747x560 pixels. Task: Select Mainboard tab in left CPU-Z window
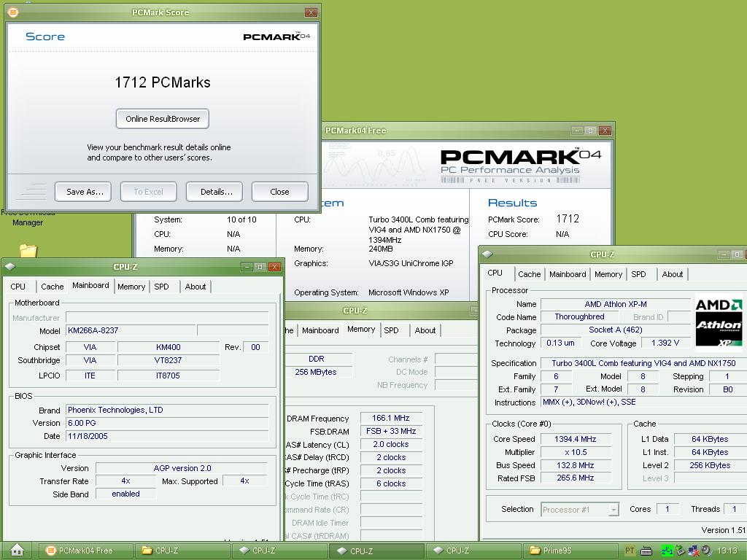click(x=90, y=285)
